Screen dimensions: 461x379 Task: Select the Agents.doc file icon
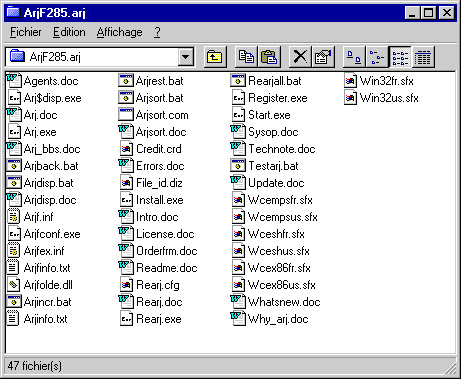[14, 81]
